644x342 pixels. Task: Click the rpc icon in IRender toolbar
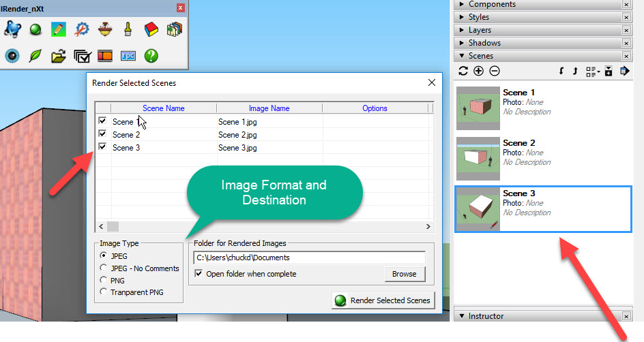click(128, 56)
